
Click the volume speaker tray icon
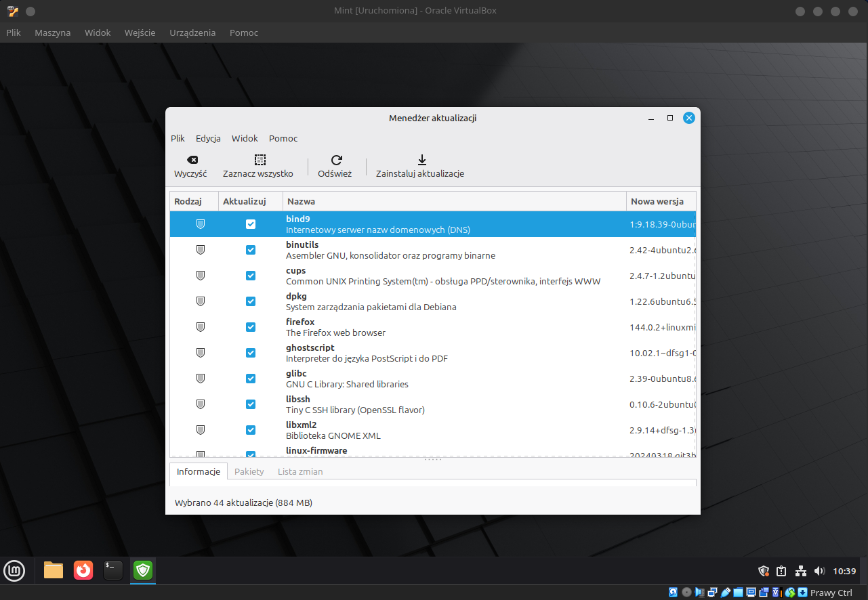point(819,572)
